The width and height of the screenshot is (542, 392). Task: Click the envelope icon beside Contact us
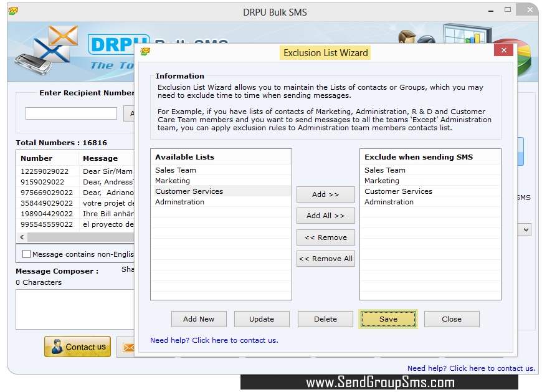tap(128, 347)
